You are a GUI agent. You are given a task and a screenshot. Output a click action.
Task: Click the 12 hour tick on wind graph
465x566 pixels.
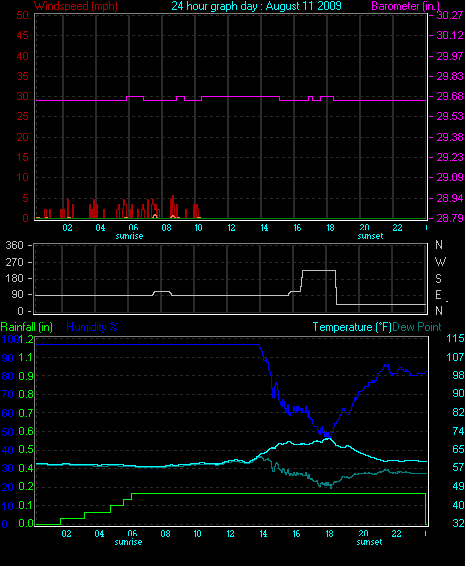(x=231, y=227)
